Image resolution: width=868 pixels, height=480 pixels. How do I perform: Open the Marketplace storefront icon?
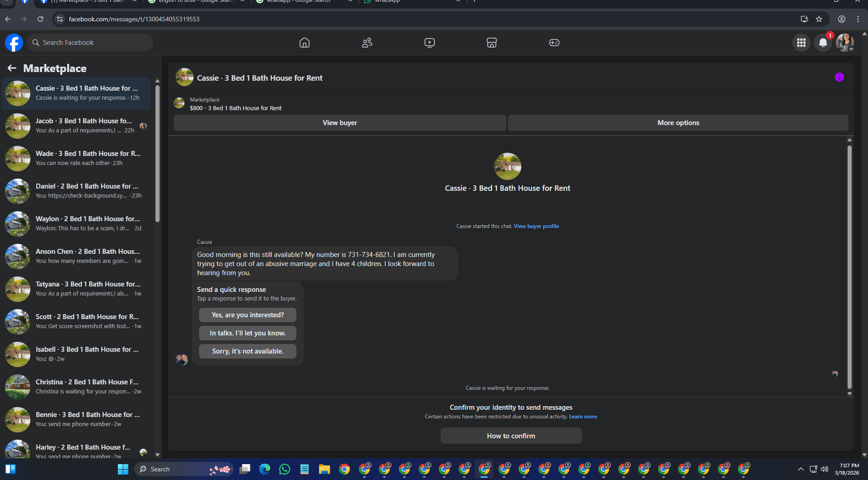point(492,43)
